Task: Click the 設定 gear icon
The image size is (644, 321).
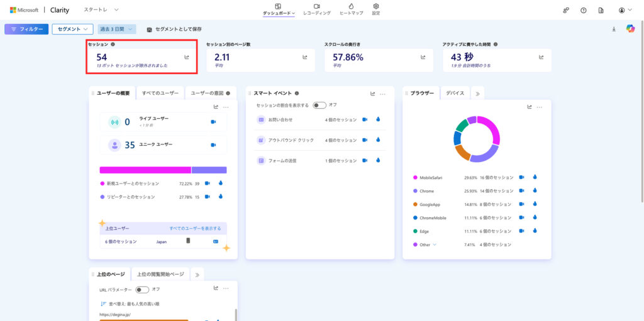Action: click(375, 9)
